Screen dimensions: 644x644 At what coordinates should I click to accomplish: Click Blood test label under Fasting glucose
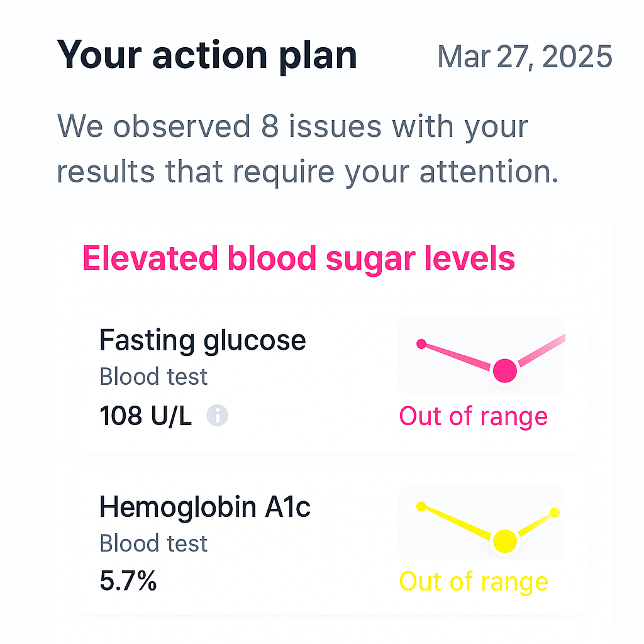[x=153, y=377]
